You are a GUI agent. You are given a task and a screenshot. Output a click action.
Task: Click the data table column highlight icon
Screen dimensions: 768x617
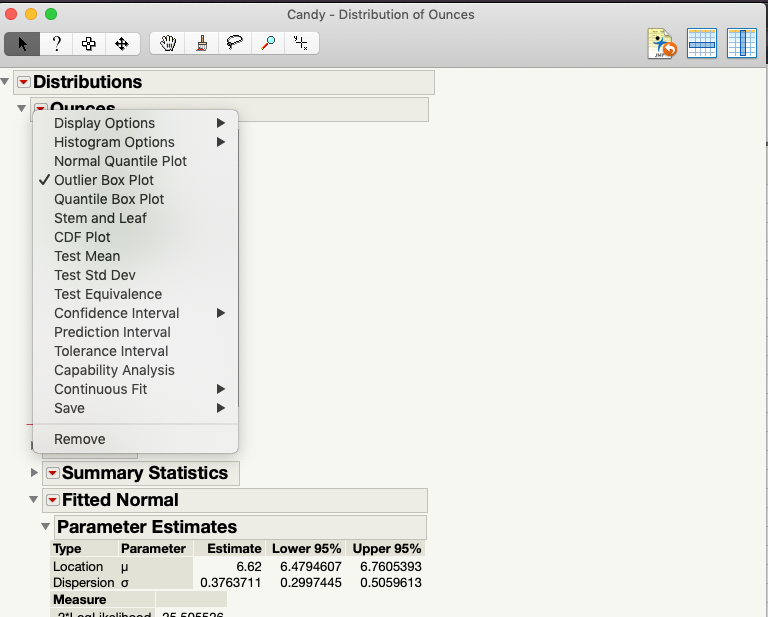click(x=742, y=44)
